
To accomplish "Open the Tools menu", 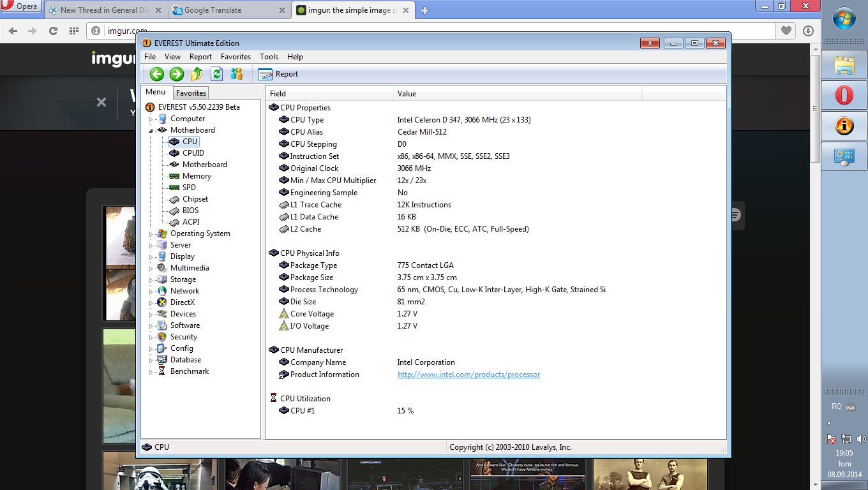I will click(x=269, y=57).
